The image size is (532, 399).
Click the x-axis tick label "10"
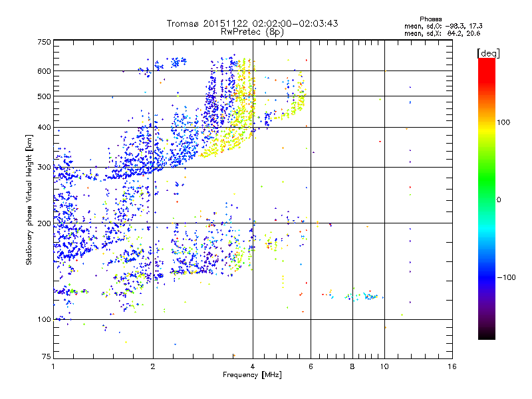pyautogui.click(x=384, y=366)
